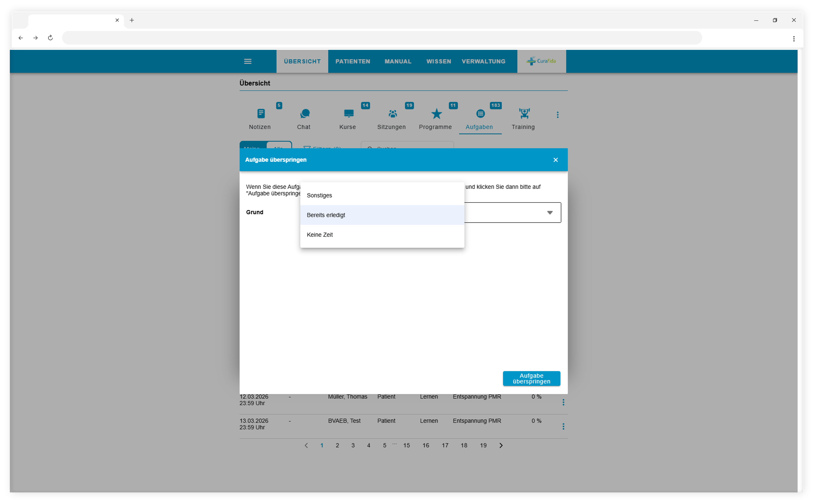Go to page 3 of the task list

(353, 445)
